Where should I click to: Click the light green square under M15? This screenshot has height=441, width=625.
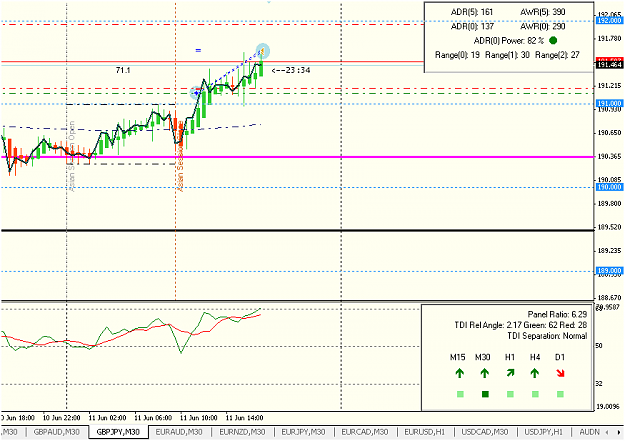(x=460, y=394)
